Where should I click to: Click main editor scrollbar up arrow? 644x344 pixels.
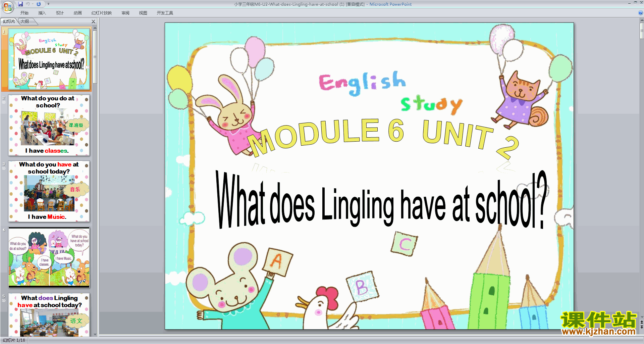click(642, 20)
